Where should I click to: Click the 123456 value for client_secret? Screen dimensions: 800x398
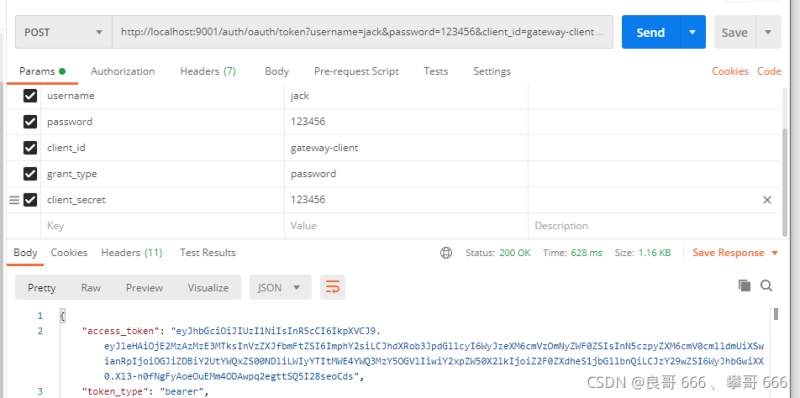point(406,200)
